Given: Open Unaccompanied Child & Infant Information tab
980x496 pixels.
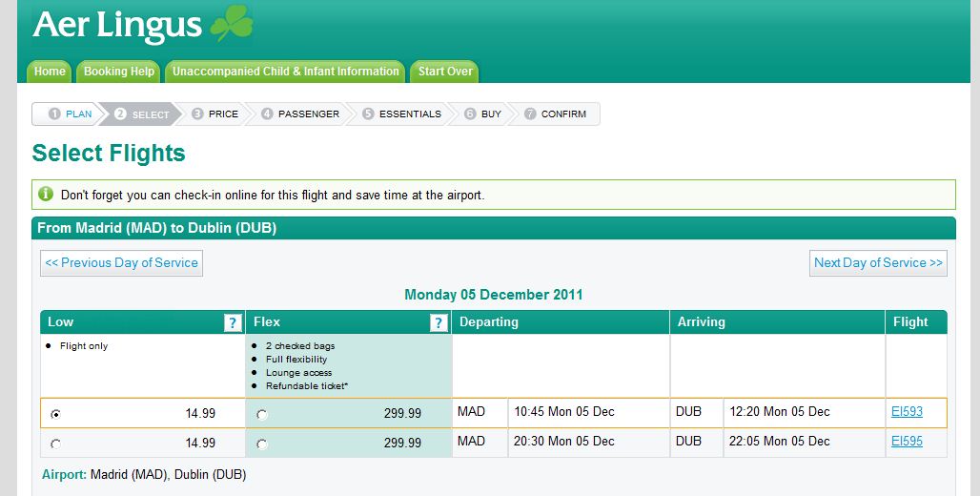Looking at the screenshot, I should pos(286,72).
